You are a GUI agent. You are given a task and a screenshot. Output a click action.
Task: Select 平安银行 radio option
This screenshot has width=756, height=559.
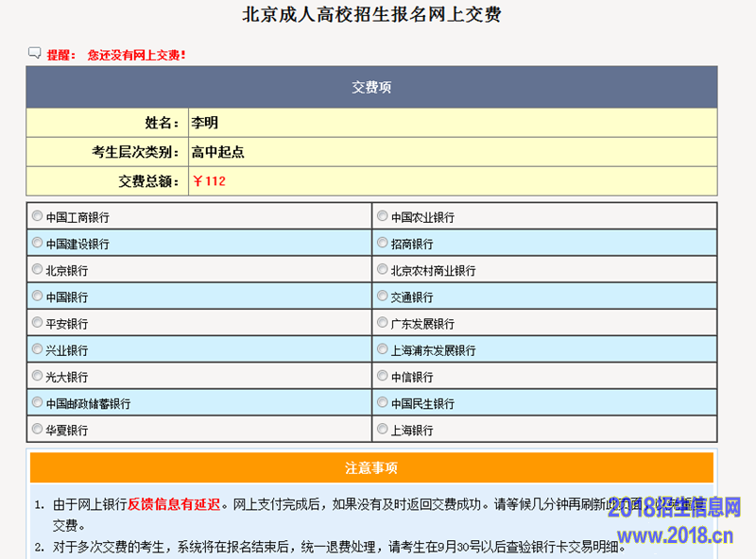(38, 322)
